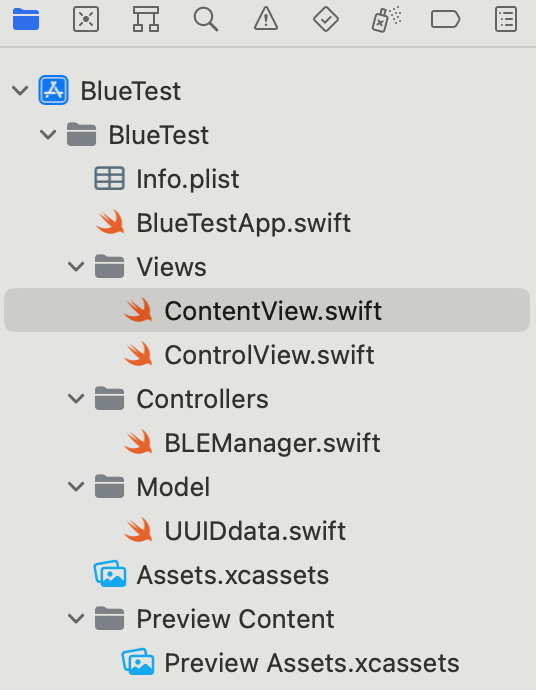The width and height of the screenshot is (536, 690).
Task: Open the Debug navigator spray icon
Action: (386, 19)
